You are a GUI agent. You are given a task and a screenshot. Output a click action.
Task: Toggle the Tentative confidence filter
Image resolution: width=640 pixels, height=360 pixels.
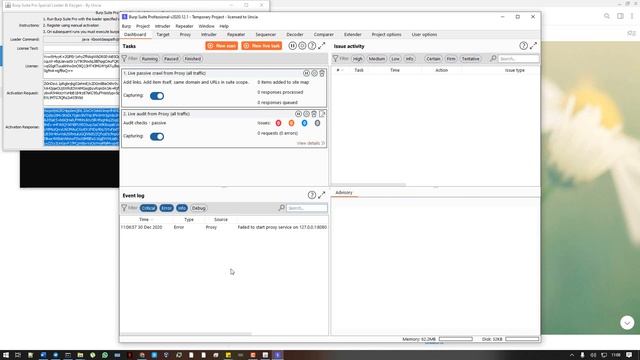(471, 59)
